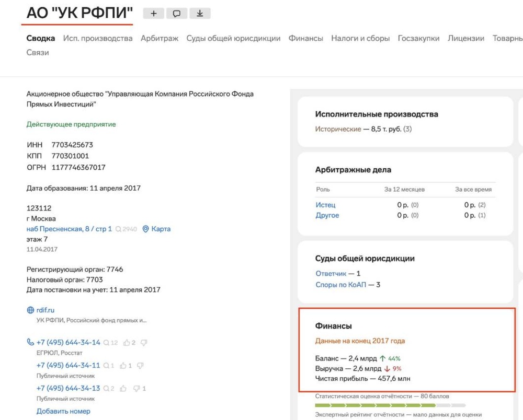This screenshot has height=420, width=523.
Task: Click the download icon next to company name
Action: [x=200, y=14]
